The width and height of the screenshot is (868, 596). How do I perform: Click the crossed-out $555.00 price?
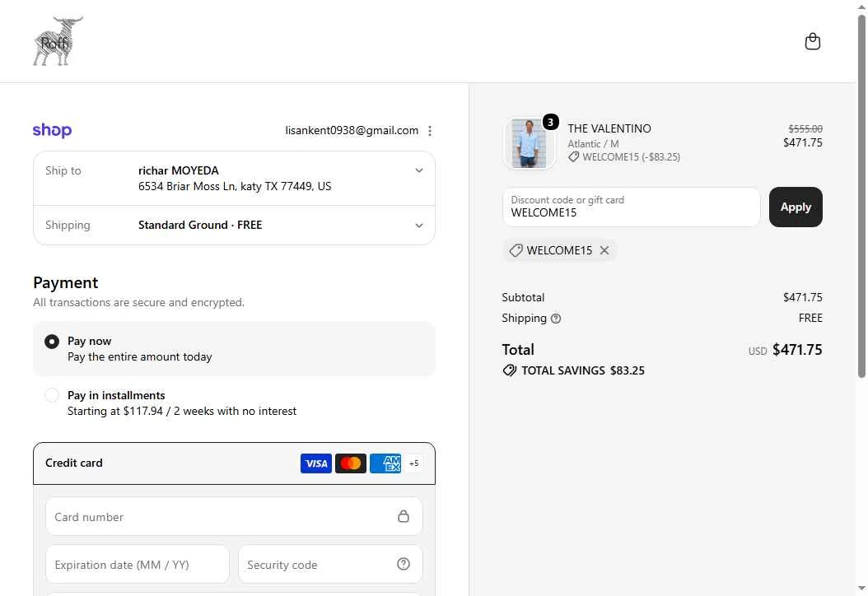[x=805, y=129]
